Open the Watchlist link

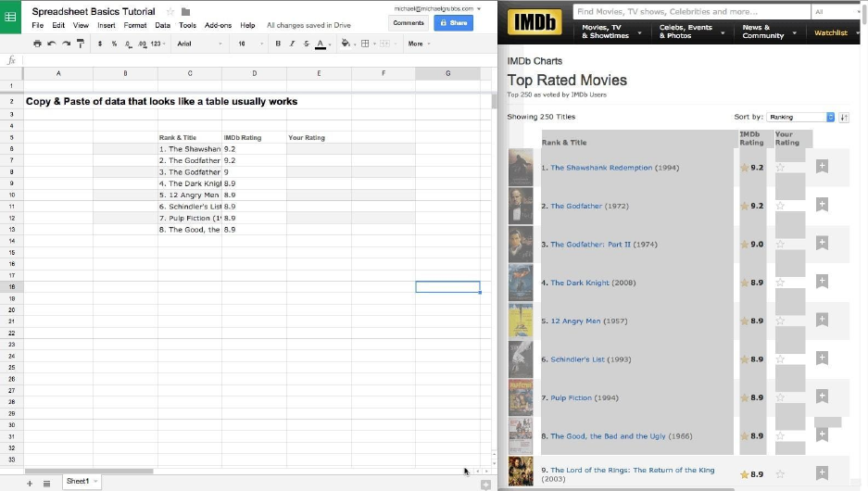tap(830, 32)
